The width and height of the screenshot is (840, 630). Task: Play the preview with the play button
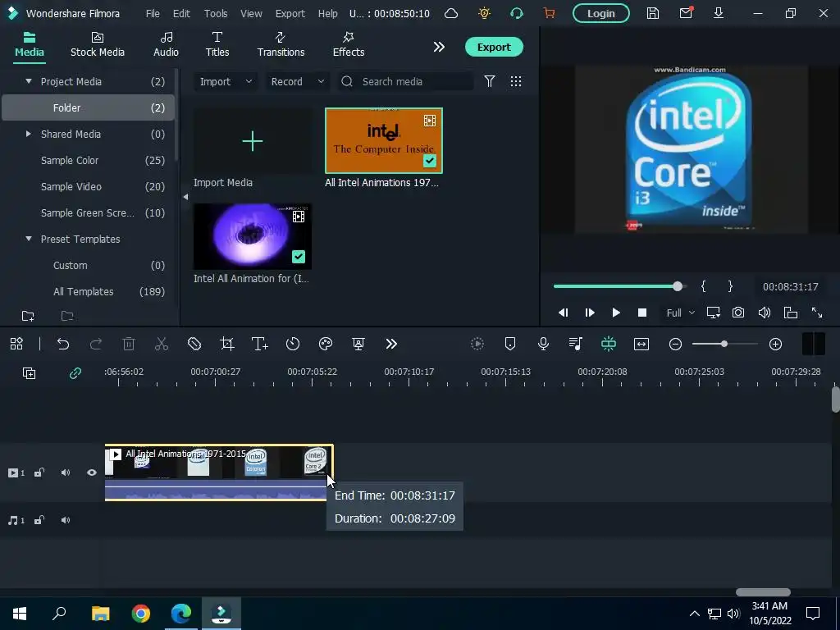coord(616,313)
